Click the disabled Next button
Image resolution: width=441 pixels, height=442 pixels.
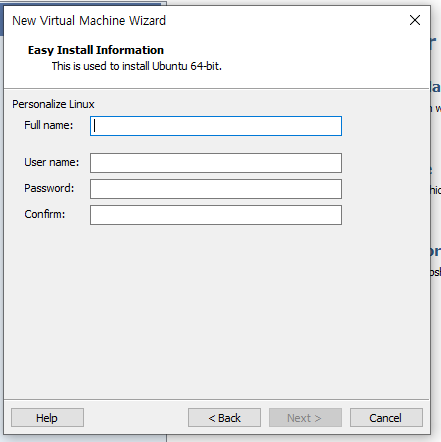[305, 418]
